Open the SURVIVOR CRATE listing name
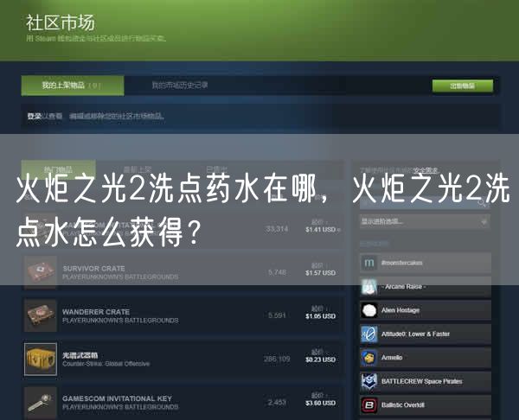The image size is (519, 420). click(93, 268)
